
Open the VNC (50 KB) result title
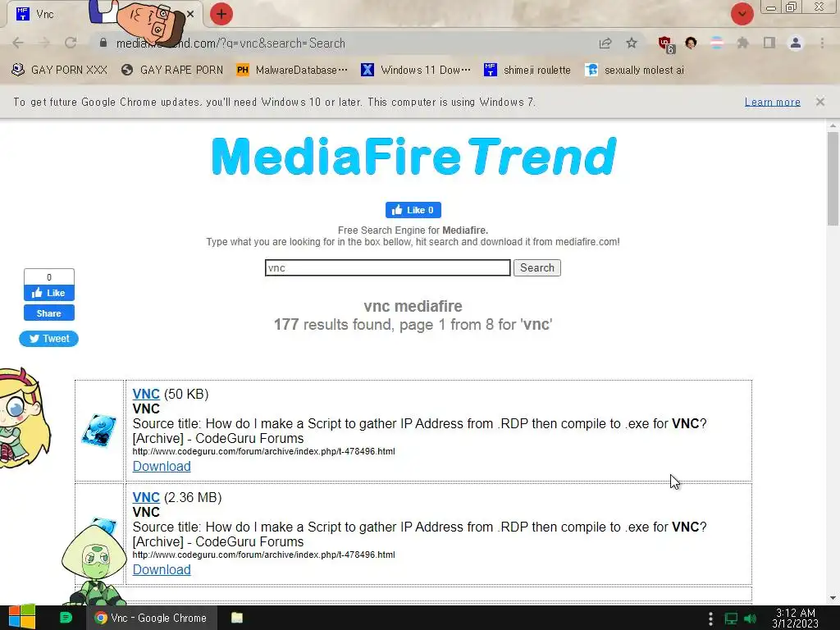pyautogui.click(x=146, y=394)
